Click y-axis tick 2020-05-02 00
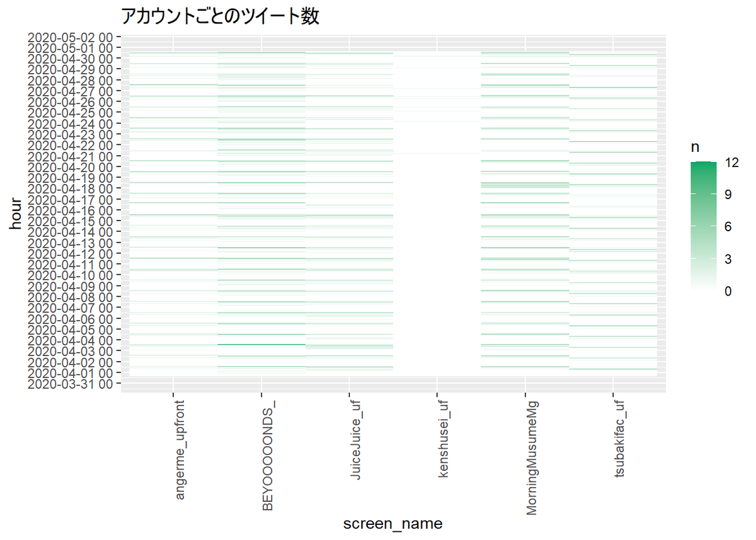 tap(71, 37)
